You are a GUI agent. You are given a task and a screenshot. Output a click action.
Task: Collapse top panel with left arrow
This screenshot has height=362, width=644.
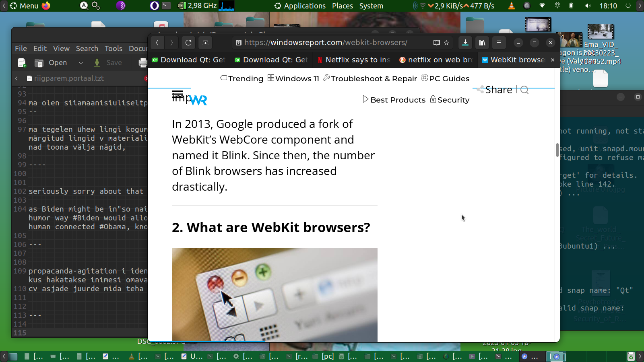(4, 6)
